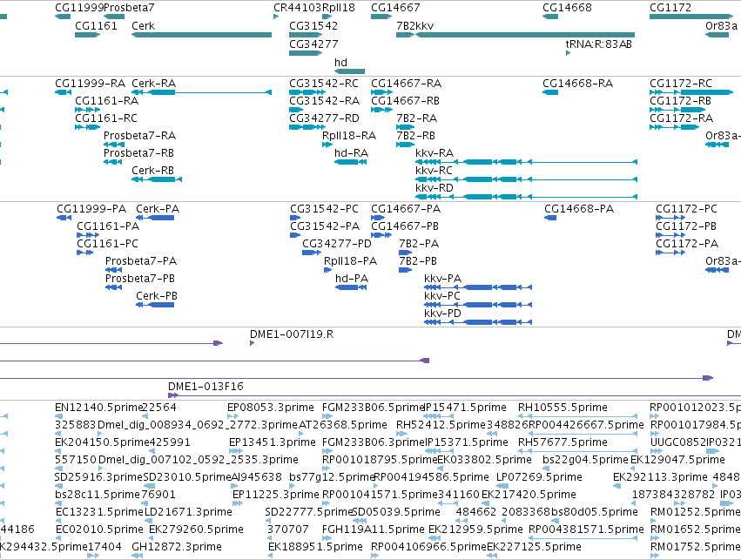Select the kkv-PA protein label
The image size is (741, 560).
(442, 279)
